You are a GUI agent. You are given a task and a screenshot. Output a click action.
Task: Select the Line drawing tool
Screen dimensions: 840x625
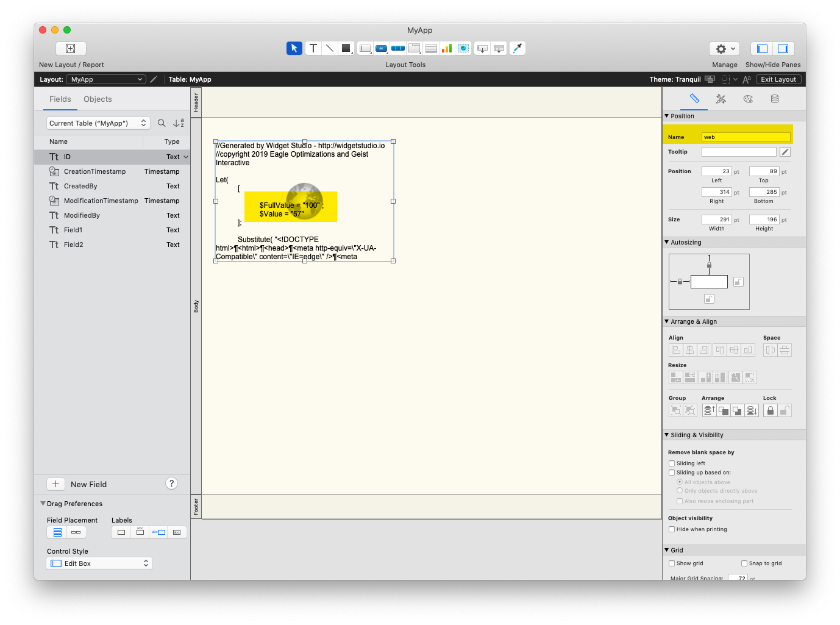click(329, 48)
